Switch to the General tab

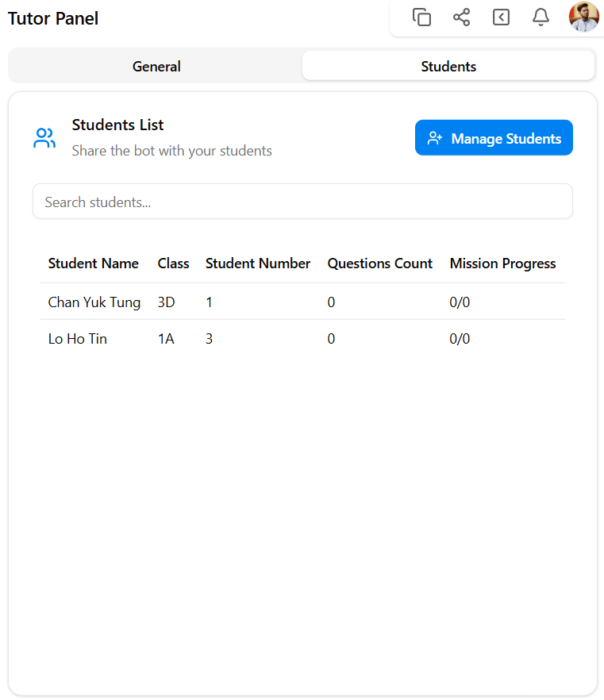(x=156, y=67)
